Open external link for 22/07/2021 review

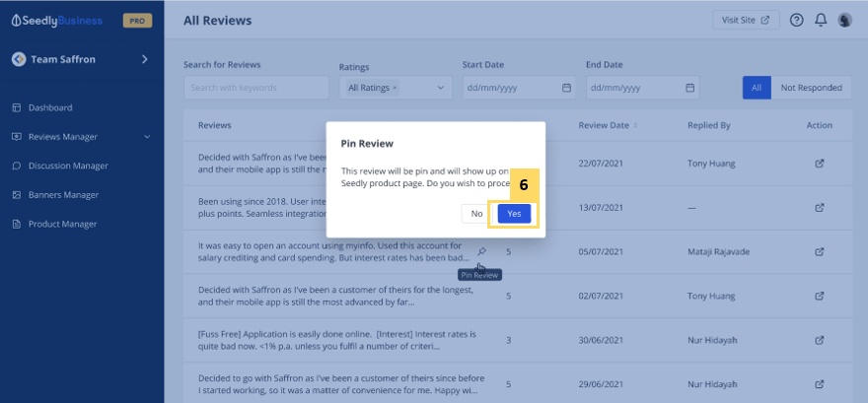click(x=819, y=164)
